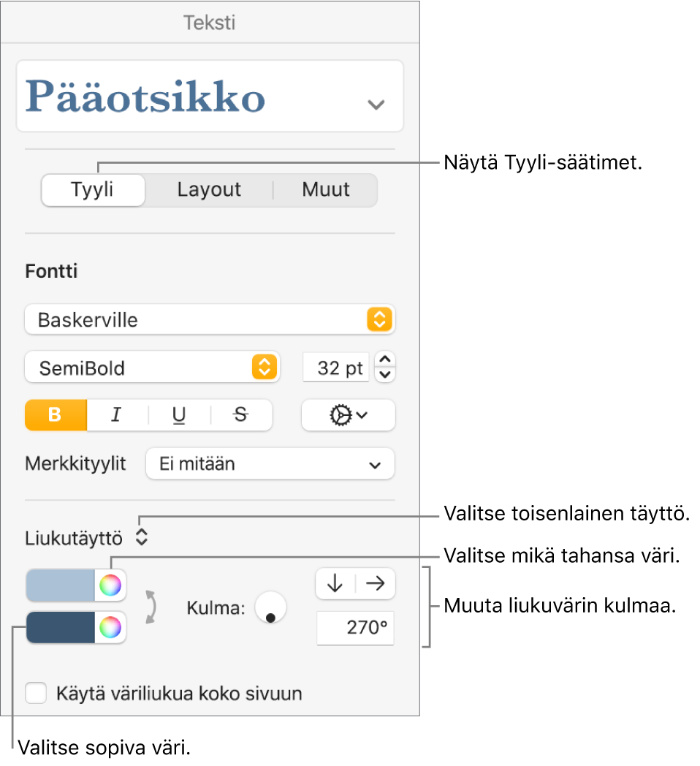Decrease font size with the down stepper arrow
This screenshot has width=700, height=766.
pos(385,375)
